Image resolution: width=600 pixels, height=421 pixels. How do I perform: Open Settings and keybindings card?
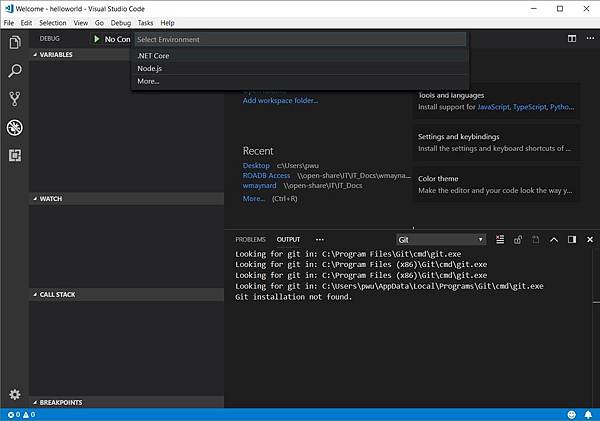[x=496, y=142]
